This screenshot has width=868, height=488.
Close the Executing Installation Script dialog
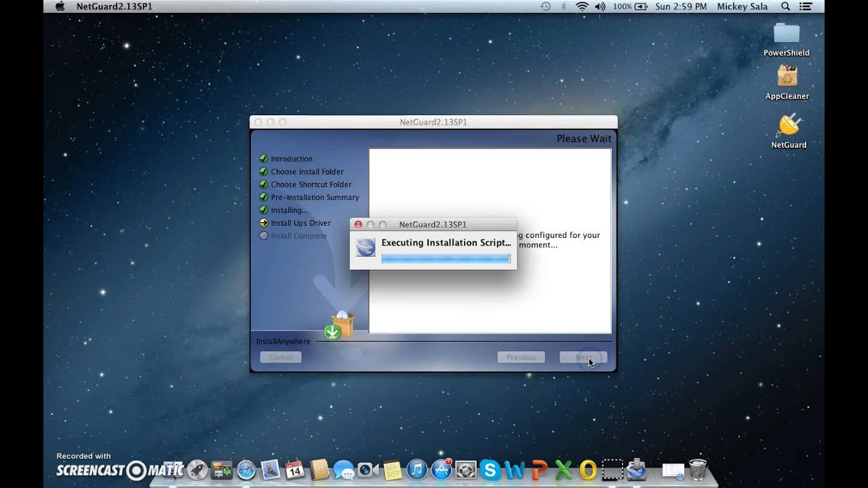click(358, 224)
